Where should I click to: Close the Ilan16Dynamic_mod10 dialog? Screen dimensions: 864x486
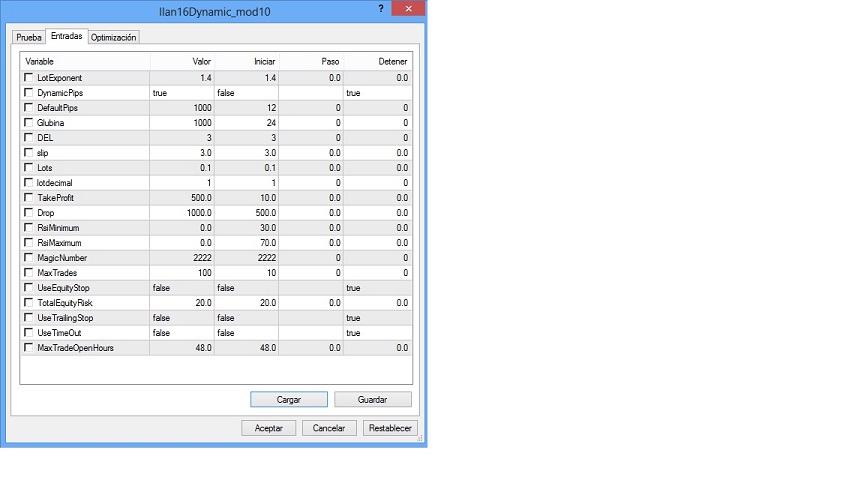click(407, 9)
